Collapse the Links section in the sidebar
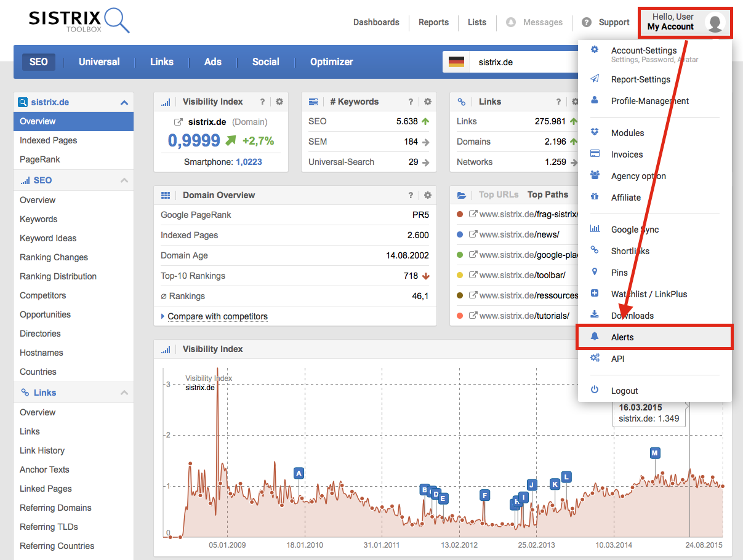The width and height of the screenshot is (743, 560). tap(125, 392)
